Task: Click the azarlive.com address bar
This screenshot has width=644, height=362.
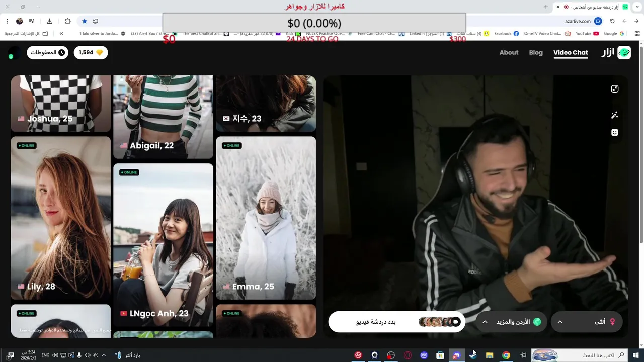Action: coord(577,21)
